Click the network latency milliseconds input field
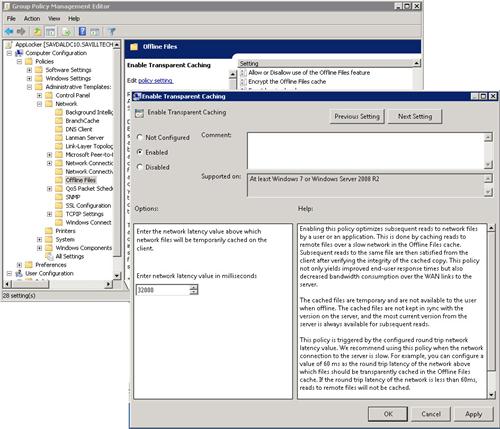Screen dimensions: 500x429 click(x=163, y=290)
